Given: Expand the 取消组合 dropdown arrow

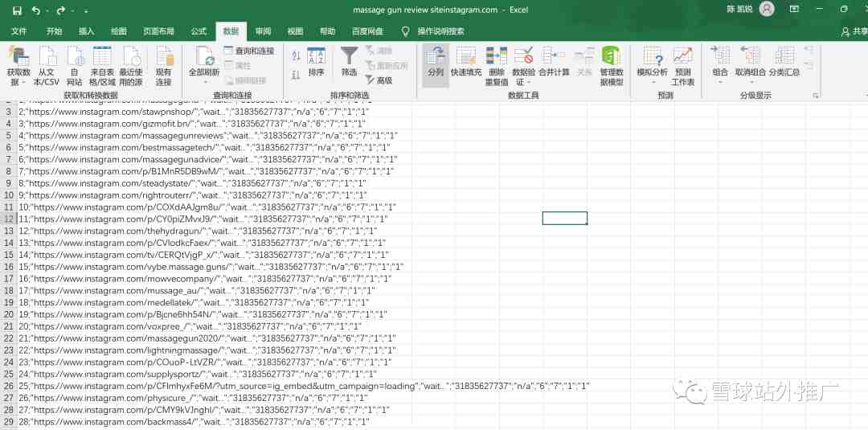Looking at the screenshot, I should click(751, 83).
